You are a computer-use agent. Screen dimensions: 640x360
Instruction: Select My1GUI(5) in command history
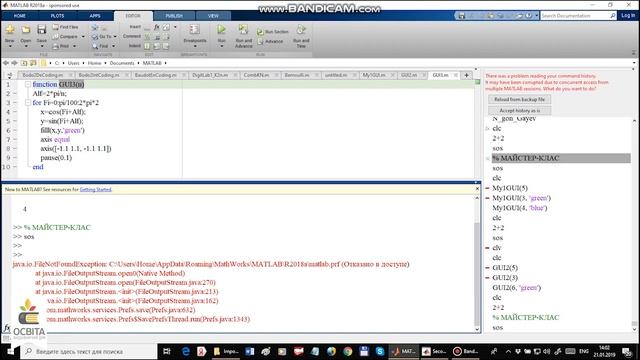510,188
